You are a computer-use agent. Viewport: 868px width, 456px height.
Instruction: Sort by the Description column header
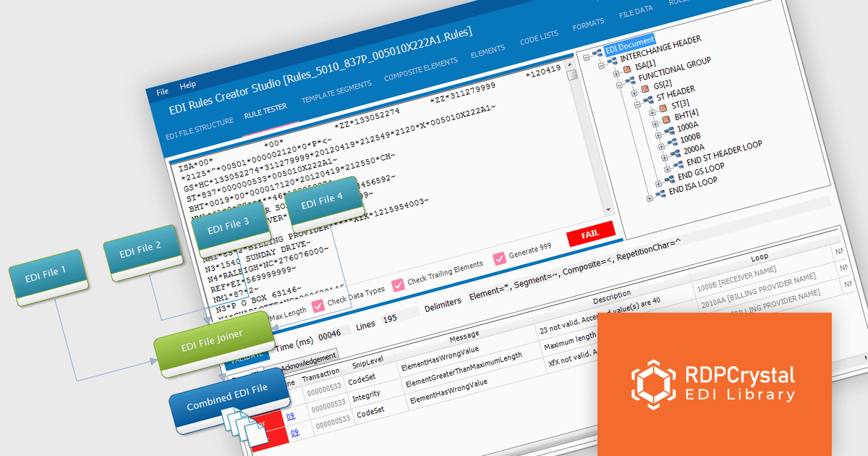[613, 297]
